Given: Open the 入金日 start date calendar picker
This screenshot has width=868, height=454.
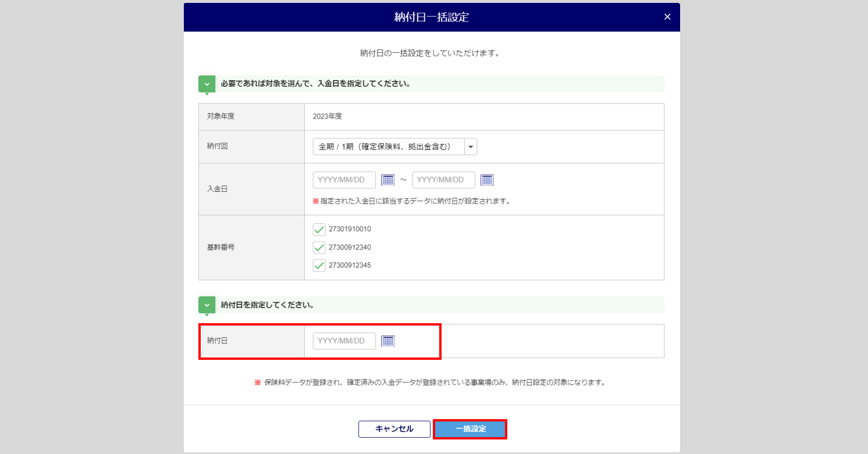Looking at the screenshot, I should [x=387, y=180].
